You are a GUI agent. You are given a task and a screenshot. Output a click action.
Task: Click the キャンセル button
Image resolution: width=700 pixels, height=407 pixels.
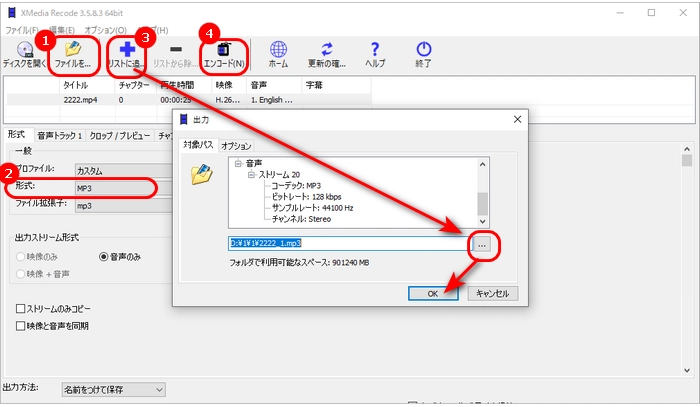coord(491,294)
